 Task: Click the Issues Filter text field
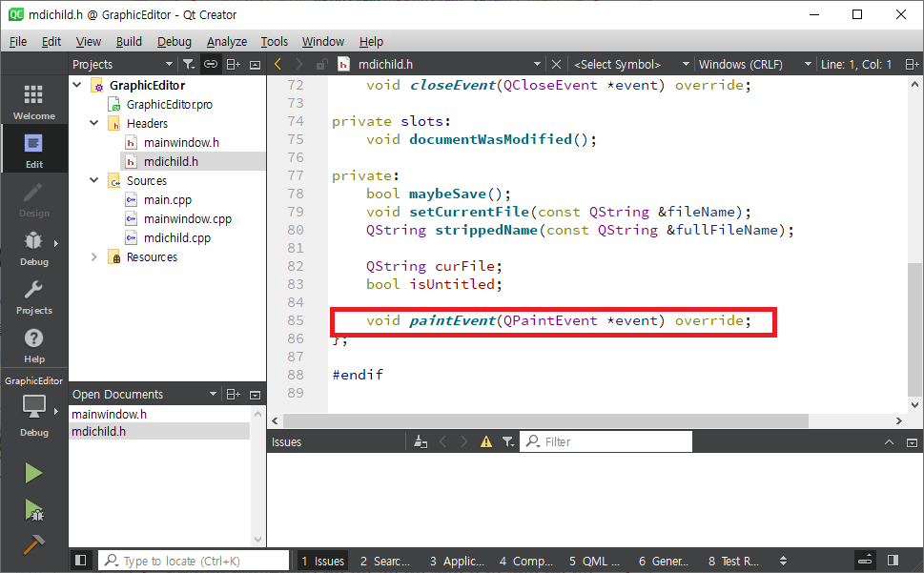tap(606, 441)
